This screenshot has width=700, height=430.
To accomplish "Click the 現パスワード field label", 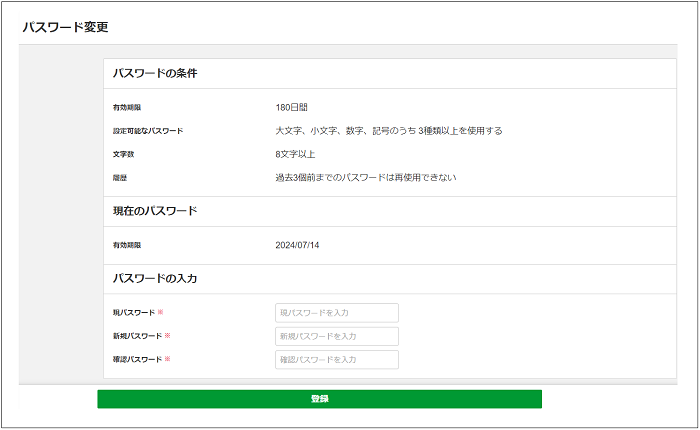I will pyautogui.click(x=134, y=313).
